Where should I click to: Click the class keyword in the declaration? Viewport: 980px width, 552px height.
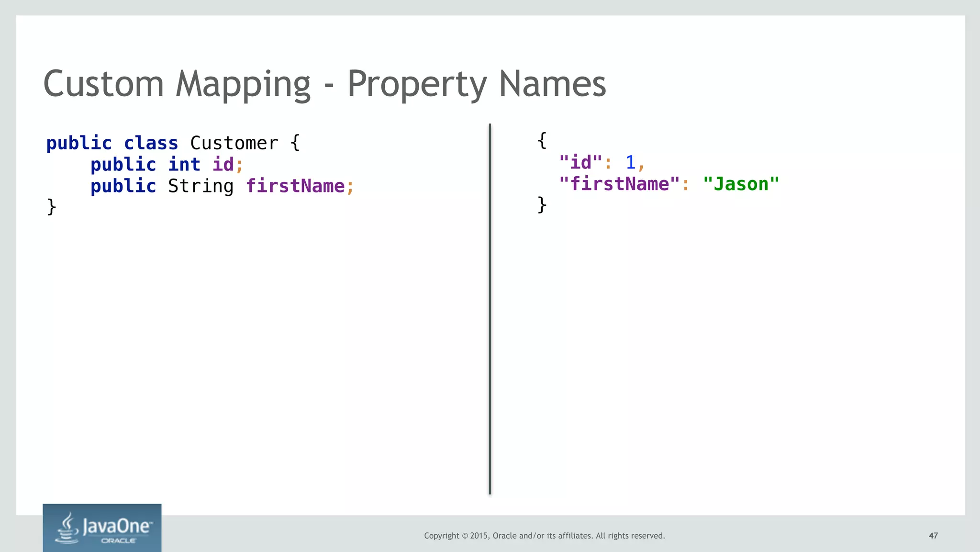tap(151, 143)
